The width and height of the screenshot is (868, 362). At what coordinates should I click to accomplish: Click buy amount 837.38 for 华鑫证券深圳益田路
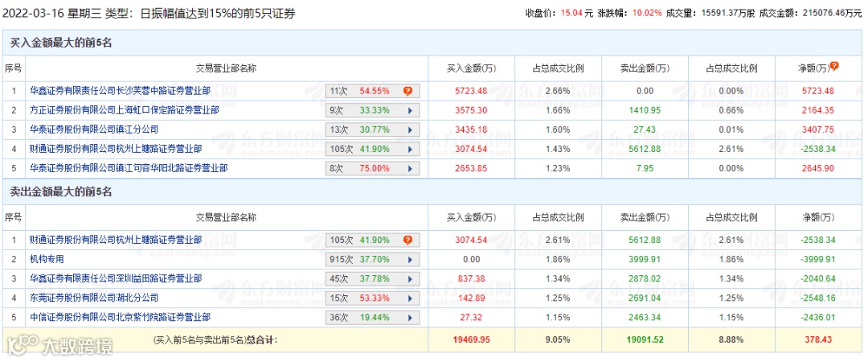pos(471,278)
